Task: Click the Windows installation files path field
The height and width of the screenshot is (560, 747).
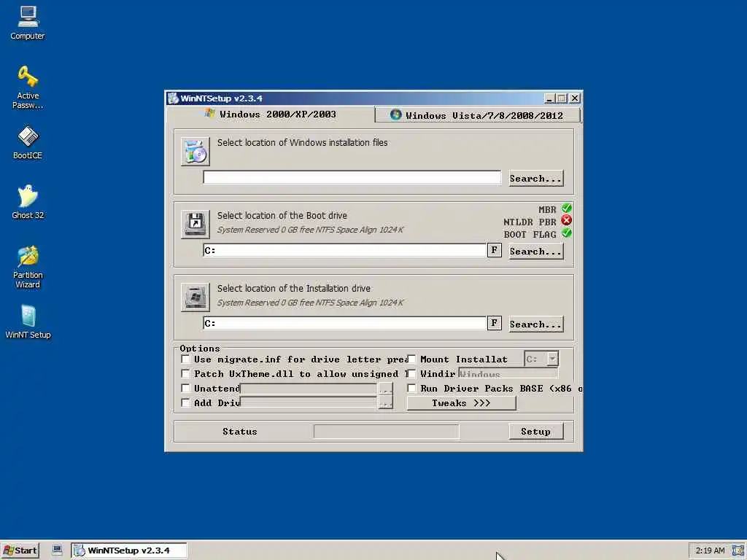Action: pyautogui.click(x=352, y=178)
